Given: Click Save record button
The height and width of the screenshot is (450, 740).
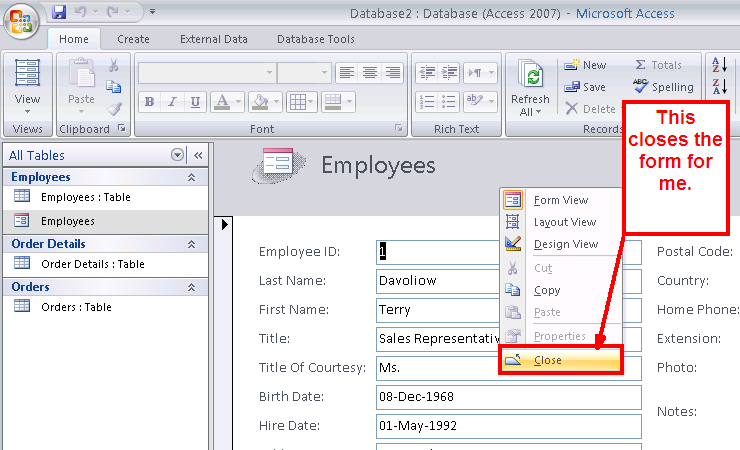Looking at the screenshot, I should 585,87.
